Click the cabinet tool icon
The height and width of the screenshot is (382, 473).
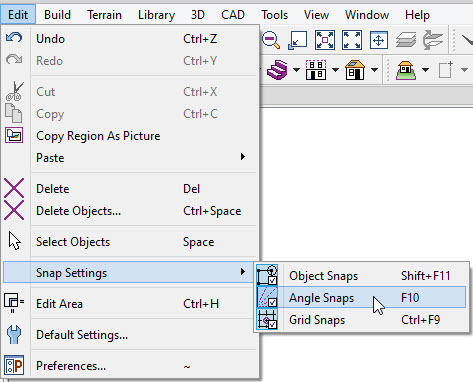click(316, 70)
